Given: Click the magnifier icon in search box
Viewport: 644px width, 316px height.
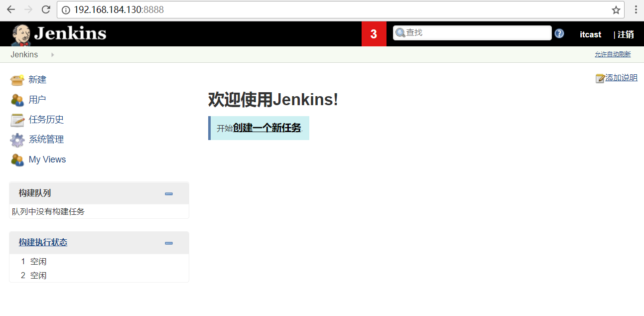Looking at the screenshot, I should (400, 33).
